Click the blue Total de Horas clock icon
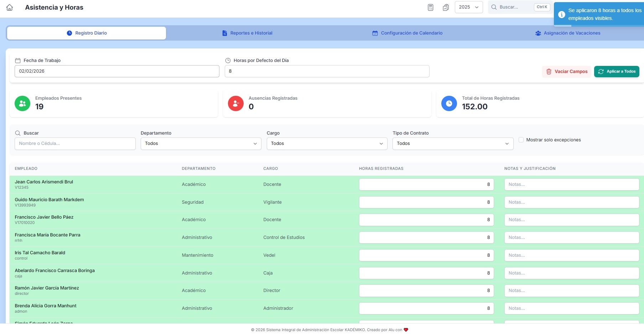The height and width of the screenshot is (334, 644). (449, 103)
